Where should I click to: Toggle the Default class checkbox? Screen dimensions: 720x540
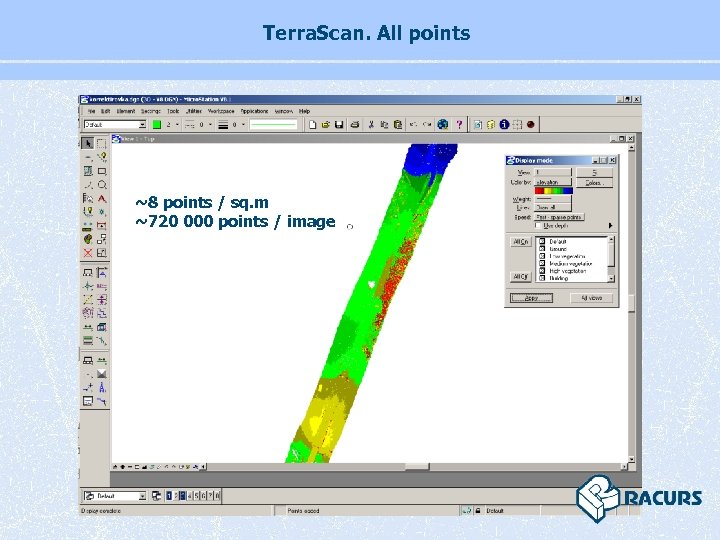pos(542,241)
